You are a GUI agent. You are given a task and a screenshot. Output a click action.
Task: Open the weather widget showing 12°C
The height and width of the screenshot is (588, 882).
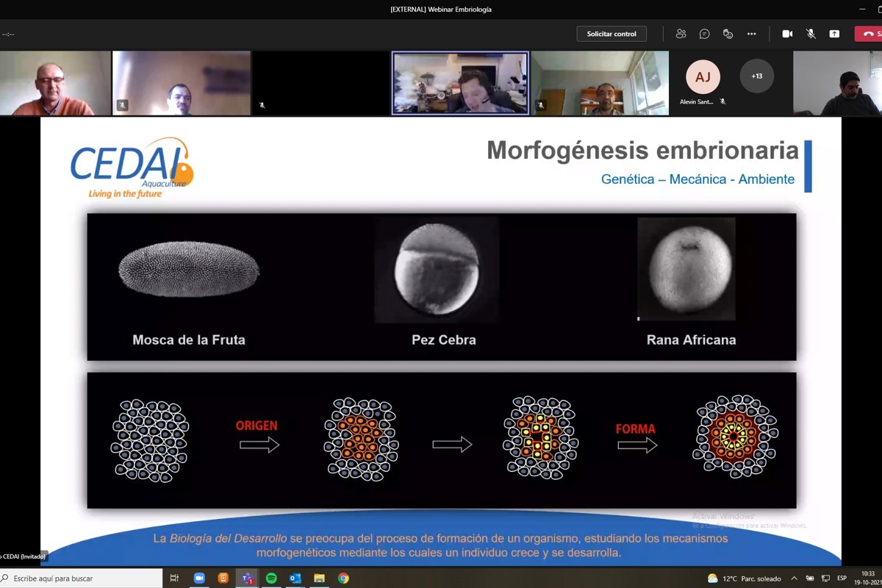(x=744, y=578)
